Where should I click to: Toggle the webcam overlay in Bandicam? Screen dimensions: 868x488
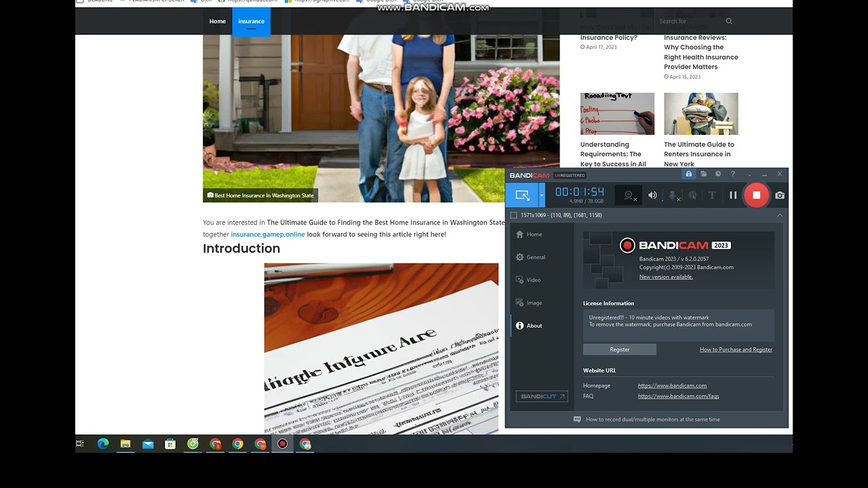[x=630, y=195]
